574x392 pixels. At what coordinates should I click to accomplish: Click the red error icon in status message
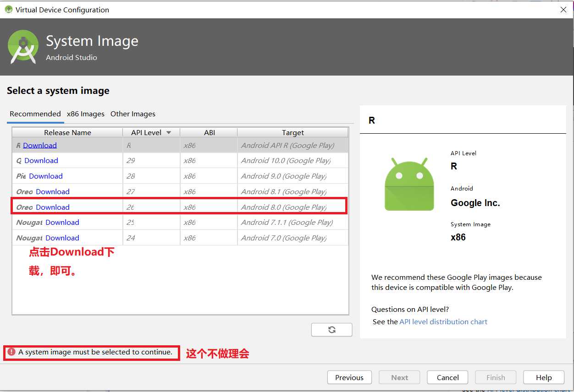[11, 352]
